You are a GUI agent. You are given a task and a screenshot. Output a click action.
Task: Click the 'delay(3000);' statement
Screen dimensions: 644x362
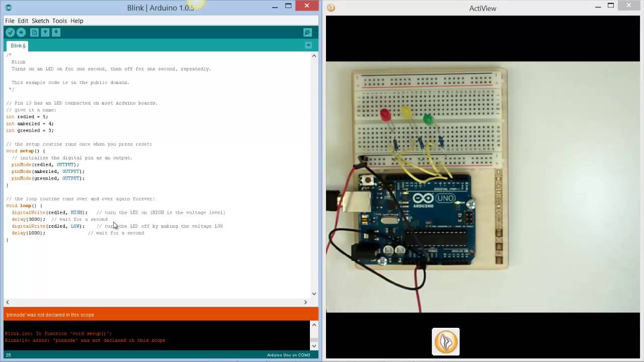point(28,219)
